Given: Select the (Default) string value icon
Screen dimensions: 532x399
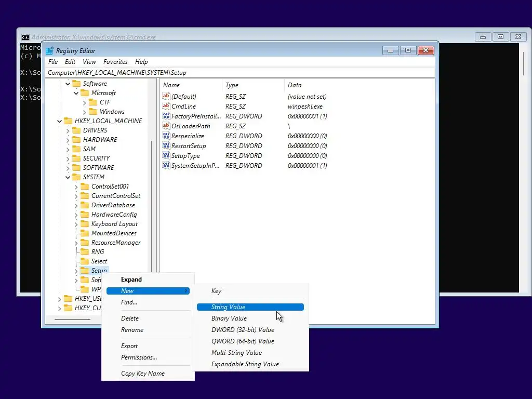Looking at the screenshot, I should pyautogui.click(x=166, y=96).
